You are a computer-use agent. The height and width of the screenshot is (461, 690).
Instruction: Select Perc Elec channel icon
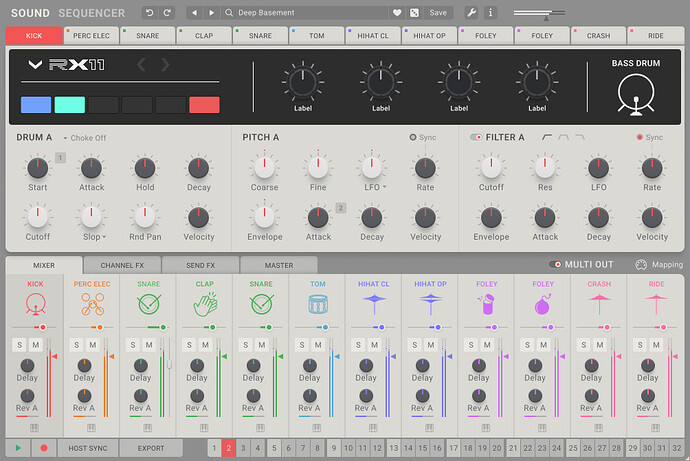pyautogui.click(x=92, y=304)
